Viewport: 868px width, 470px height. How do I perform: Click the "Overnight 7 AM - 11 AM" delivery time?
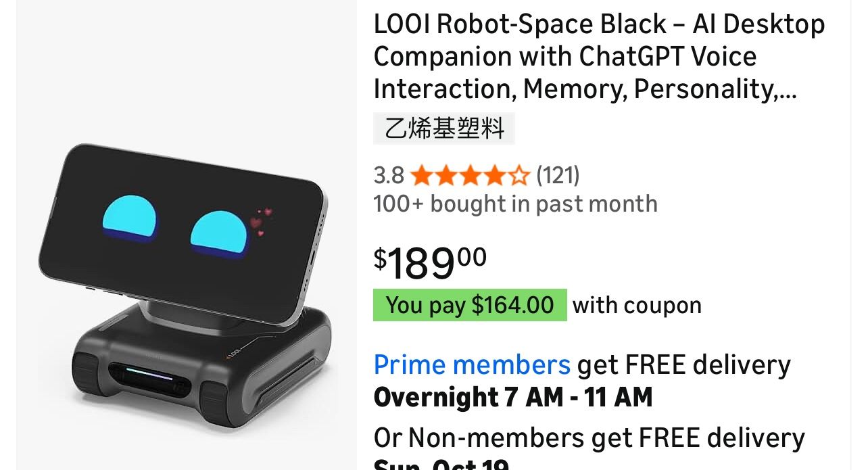click(x=513, y=397)
